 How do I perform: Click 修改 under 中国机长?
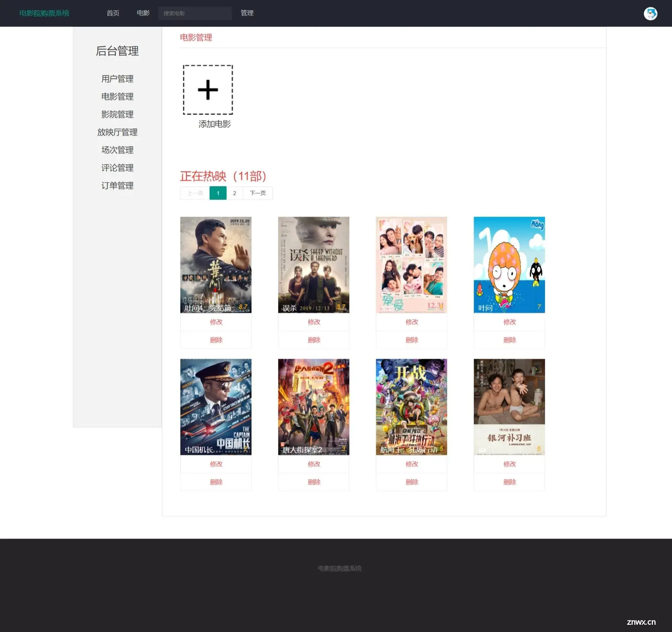pyautogui.click(x=216, y=464)
